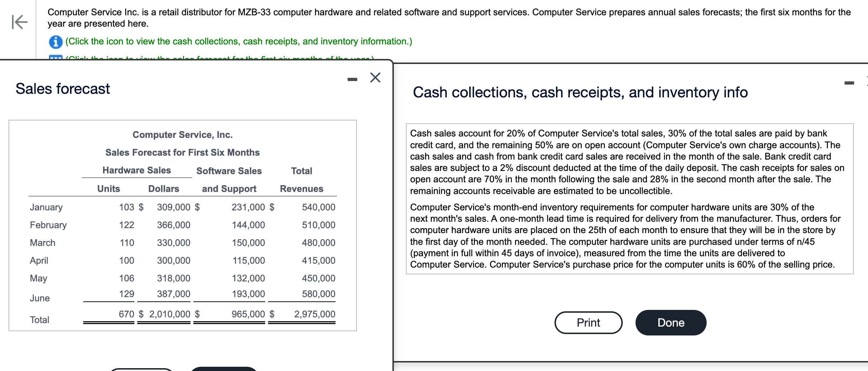
Task: Click total hardware dollars 2,010,000
Action: 170,314
